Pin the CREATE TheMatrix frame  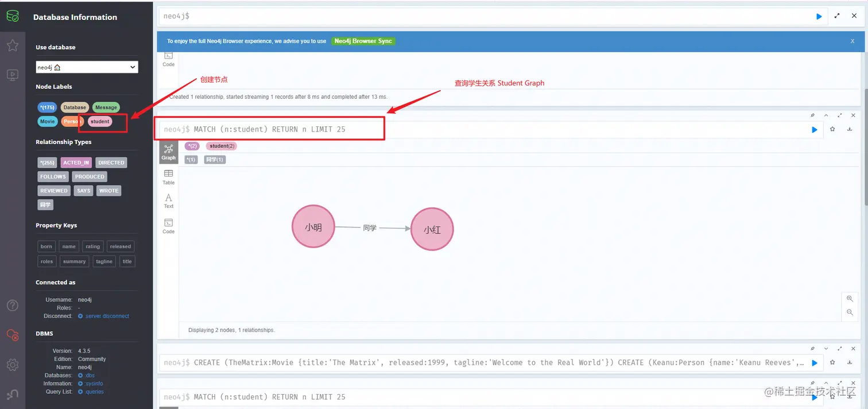pyautogui.click(x=812, y=349)
